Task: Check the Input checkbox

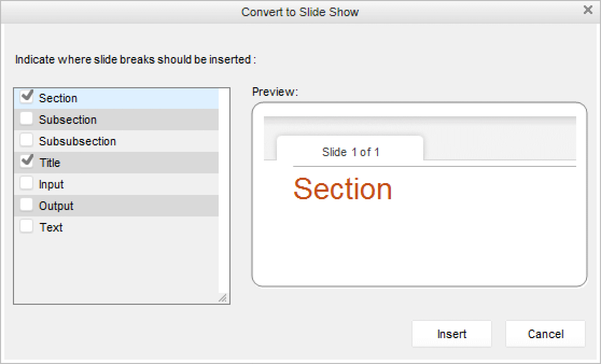Action: [26, 184]
